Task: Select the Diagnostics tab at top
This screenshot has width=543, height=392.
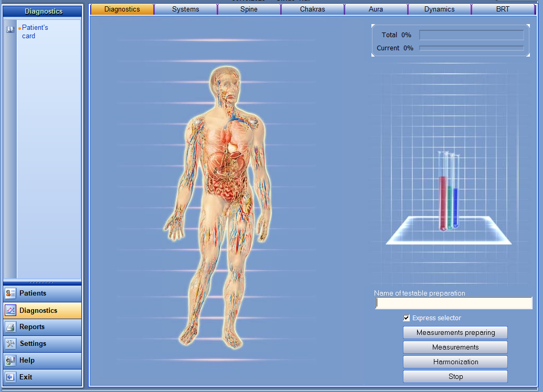Action: tap(122, 9)
